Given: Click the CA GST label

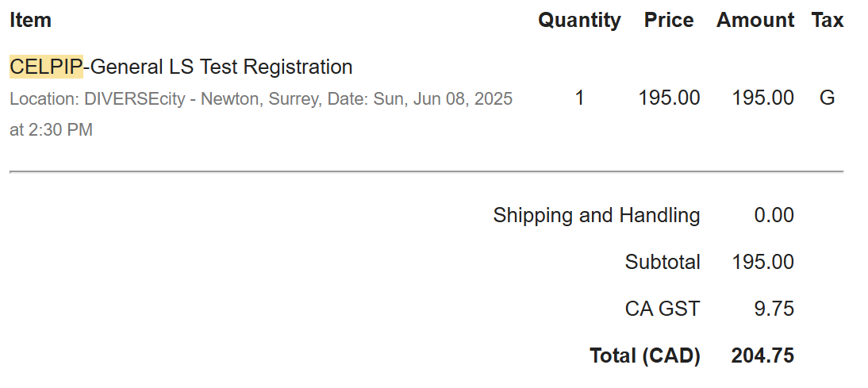Looking at the screenshot, I should click(x=663, y=309).
